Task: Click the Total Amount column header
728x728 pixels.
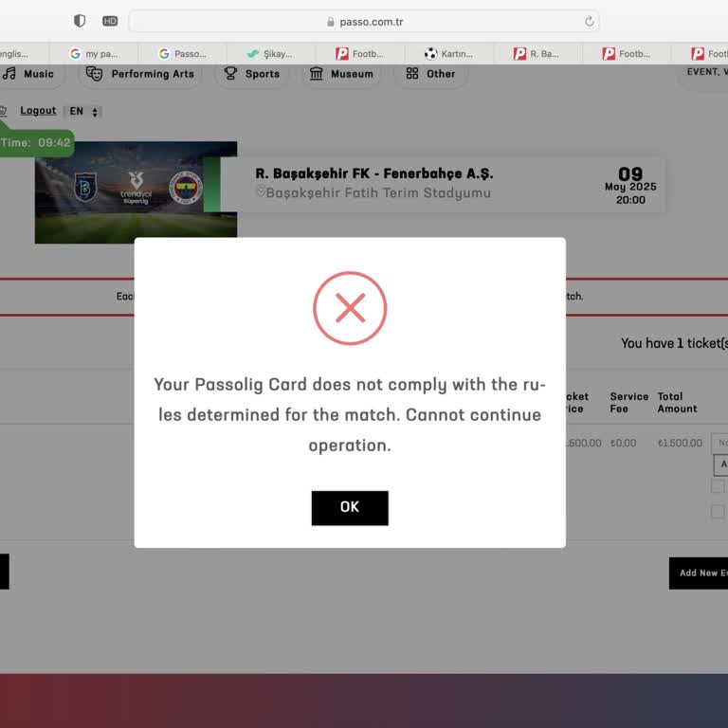Action: click(677, 403)
